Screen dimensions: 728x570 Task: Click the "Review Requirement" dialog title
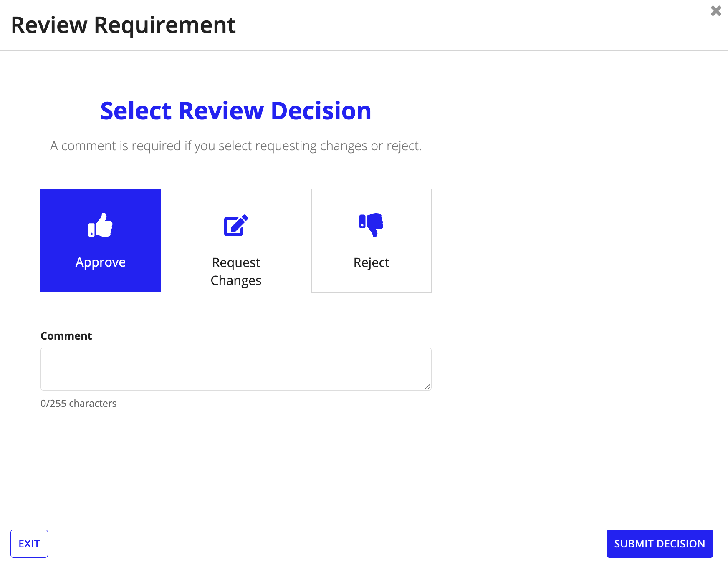(123, 25)
